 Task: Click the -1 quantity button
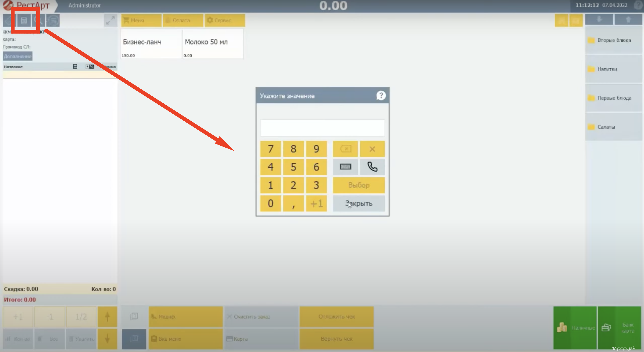click(x=50, y=317)
